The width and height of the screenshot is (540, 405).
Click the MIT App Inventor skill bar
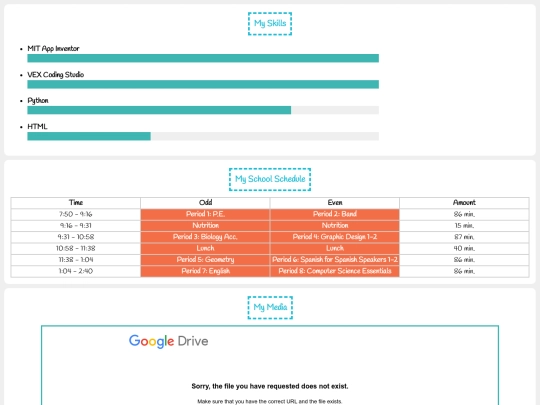click(203, 58)
